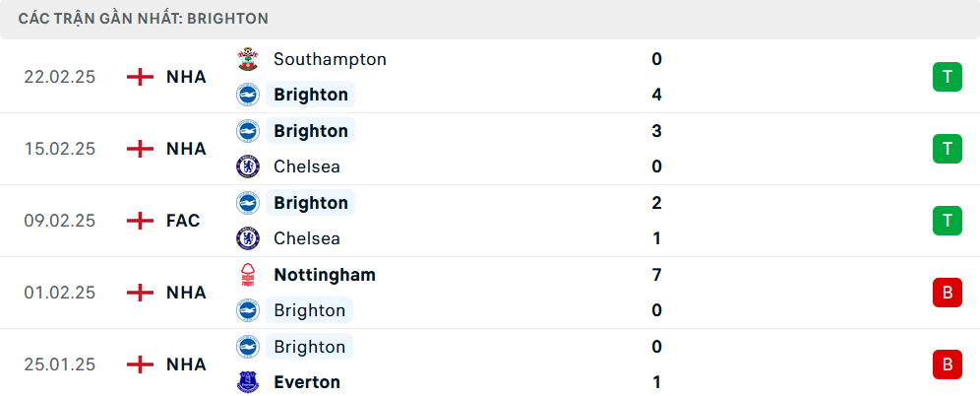Click Brighton crest in the 22.02.25 match
The width and height of the screenshot is (980, 396).
coord(248,95)
